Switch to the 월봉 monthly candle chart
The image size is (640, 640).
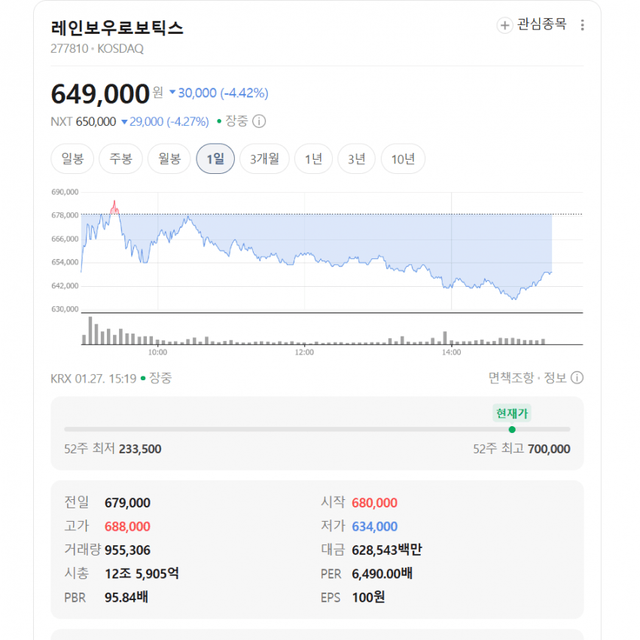tap(169, 158)
